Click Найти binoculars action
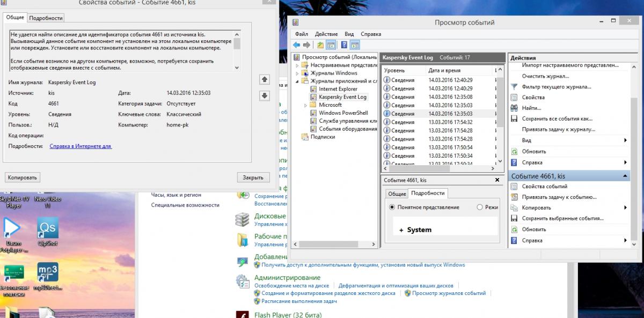 531,108
